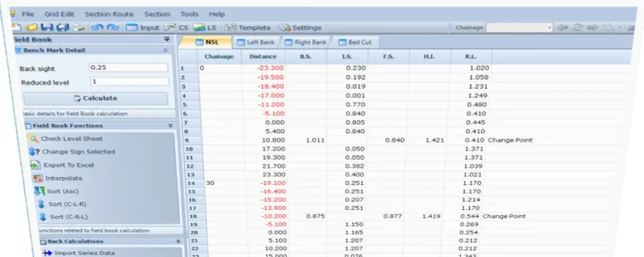Image resolution: width=644 pixels, height=257 pixels.
Task: Collapse the Field Book Functions section
Action: [x=171, y=125]
